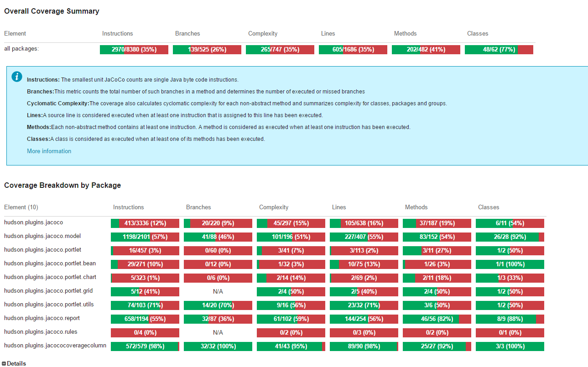
Task: Click the Overall Coverage Summary heading
Action: tap(52, 11)
